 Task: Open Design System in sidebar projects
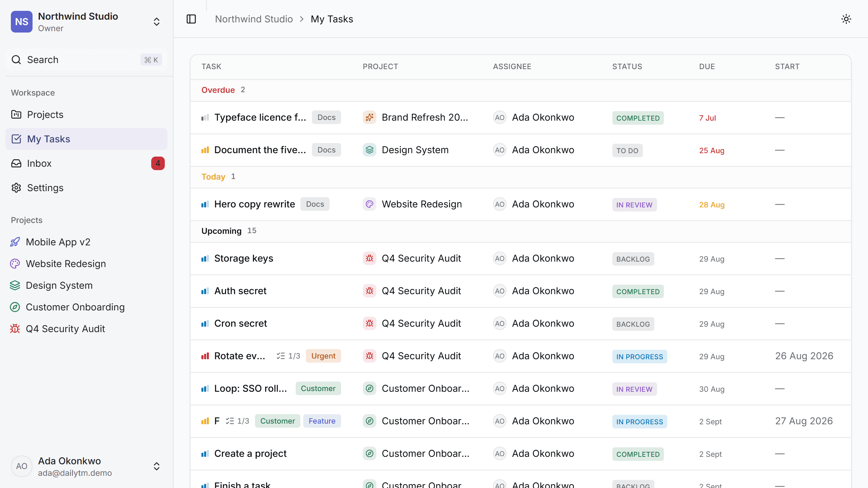click(x=86, y=285)
